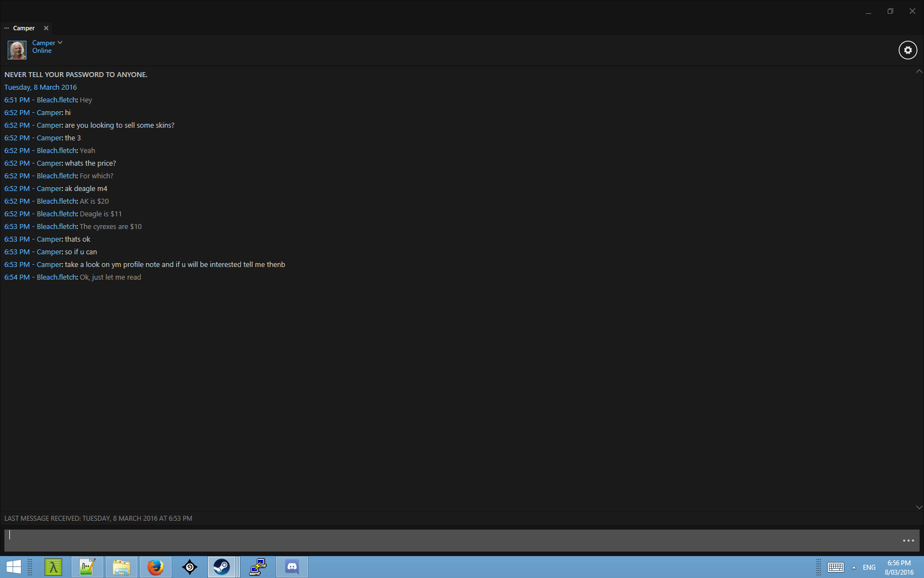This screenshot has height=578, width=924.
Task: Open Notepad++ from the taskbar
Action: [87, 566]
